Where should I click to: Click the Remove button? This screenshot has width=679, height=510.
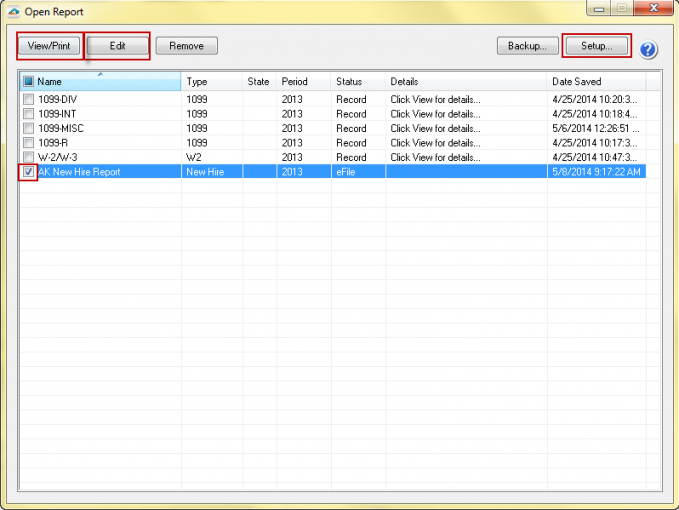pos(186,46)
